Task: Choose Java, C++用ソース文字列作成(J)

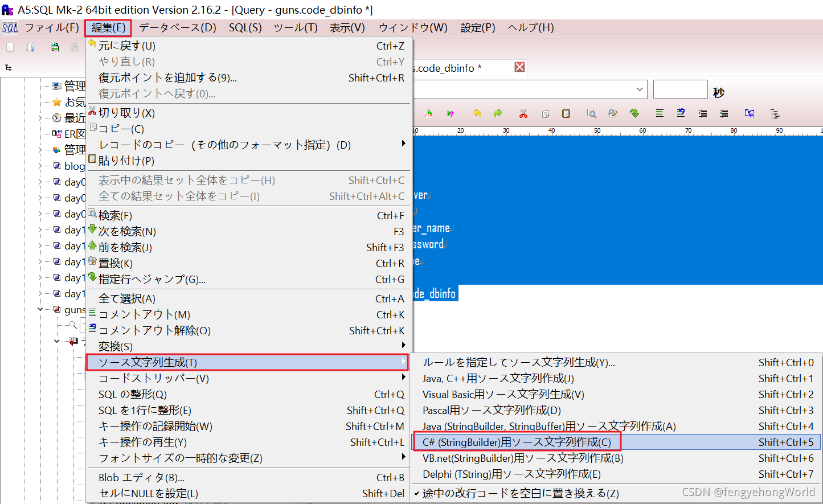Action: pyautogui.click(x=616, y=378)
